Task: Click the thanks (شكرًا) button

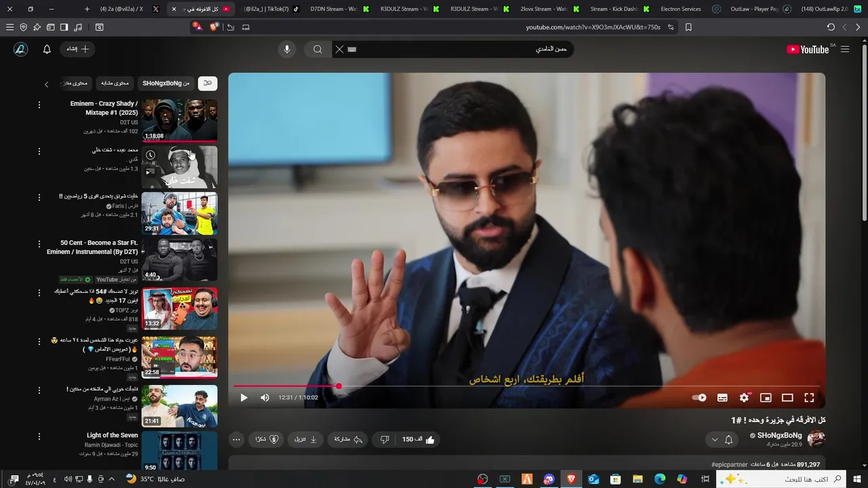Action: [265, 439]
